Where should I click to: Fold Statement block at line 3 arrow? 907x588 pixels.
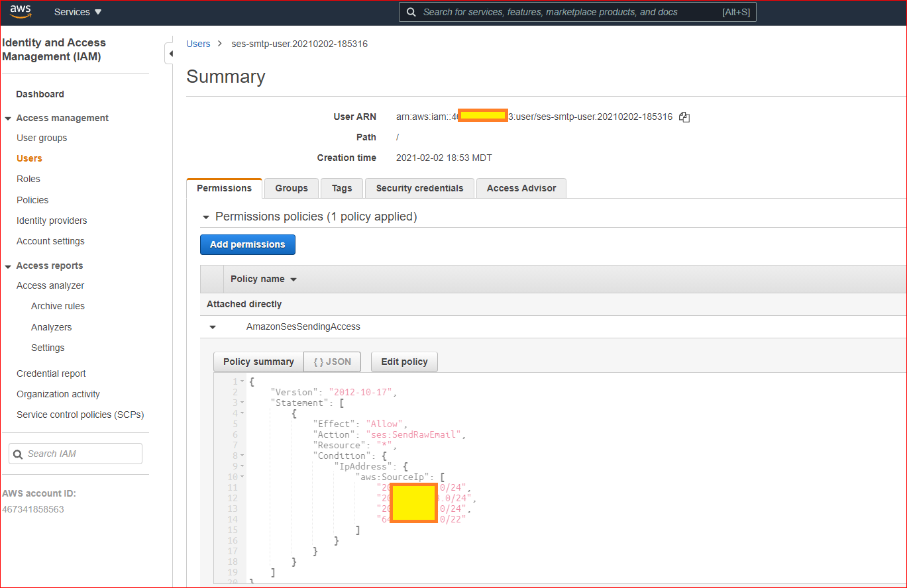242,403
